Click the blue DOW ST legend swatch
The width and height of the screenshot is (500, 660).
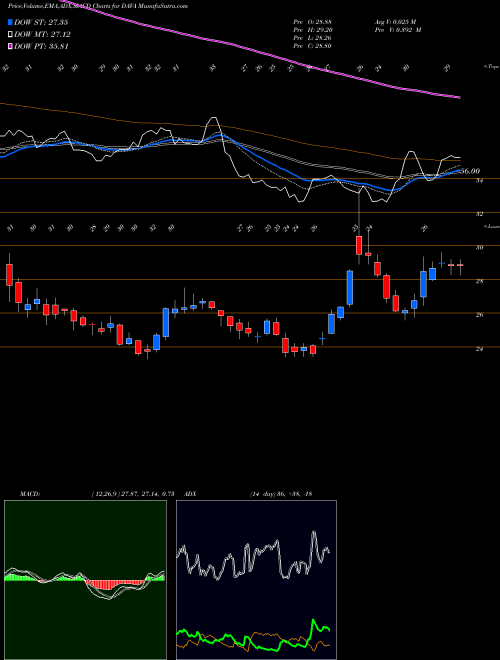click(x=11, y=22)
